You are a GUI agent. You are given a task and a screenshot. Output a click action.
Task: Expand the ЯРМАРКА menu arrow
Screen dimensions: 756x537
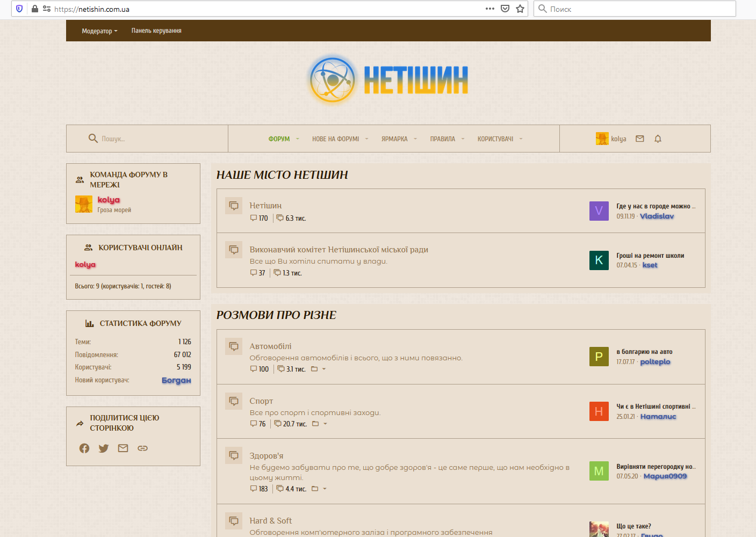point(415,139)
